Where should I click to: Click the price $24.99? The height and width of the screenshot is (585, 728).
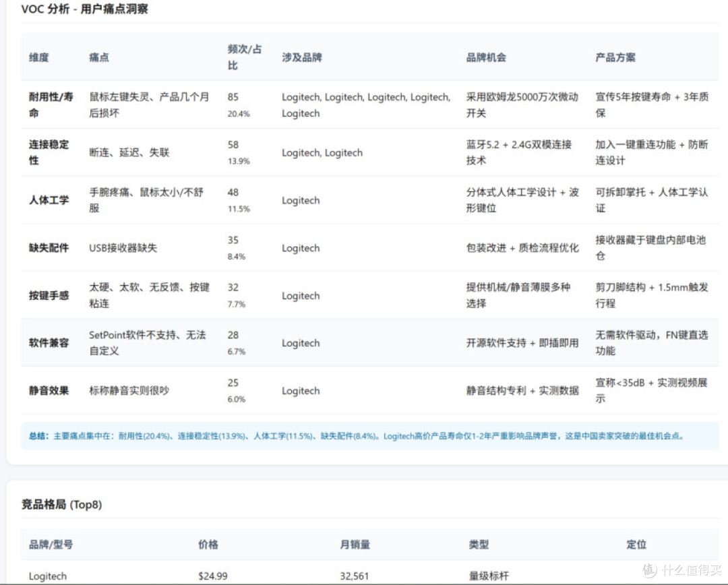[x=213, y=576]
